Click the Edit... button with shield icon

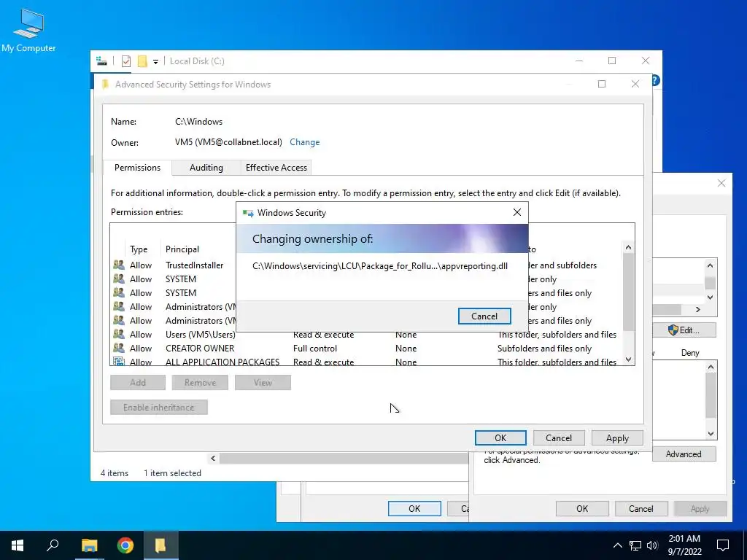(684, 330)
